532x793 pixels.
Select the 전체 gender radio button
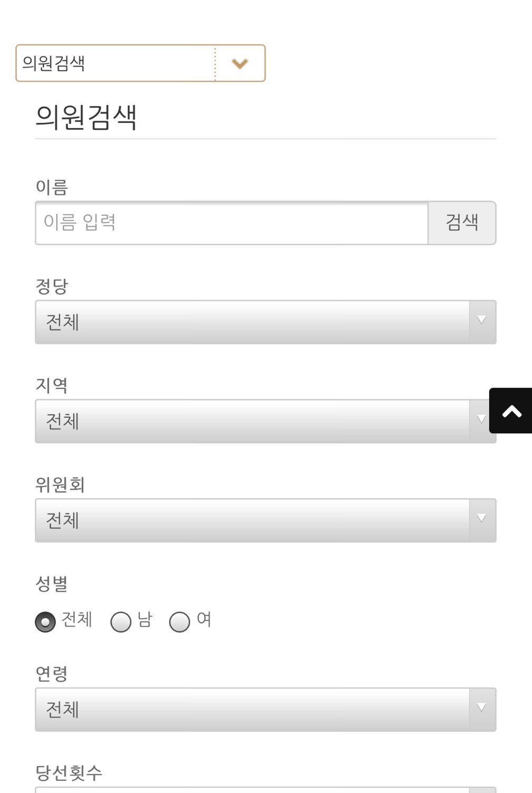point(45,622)
